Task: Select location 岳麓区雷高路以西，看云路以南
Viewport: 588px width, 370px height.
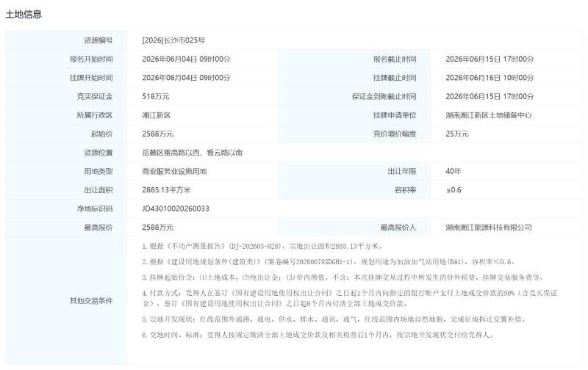Action: pos(193,153)
